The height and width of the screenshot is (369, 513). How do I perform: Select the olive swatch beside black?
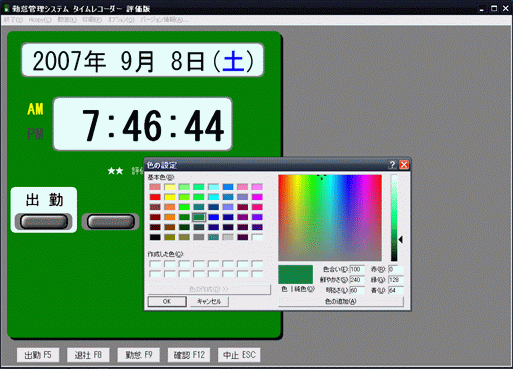pos(170,237)
